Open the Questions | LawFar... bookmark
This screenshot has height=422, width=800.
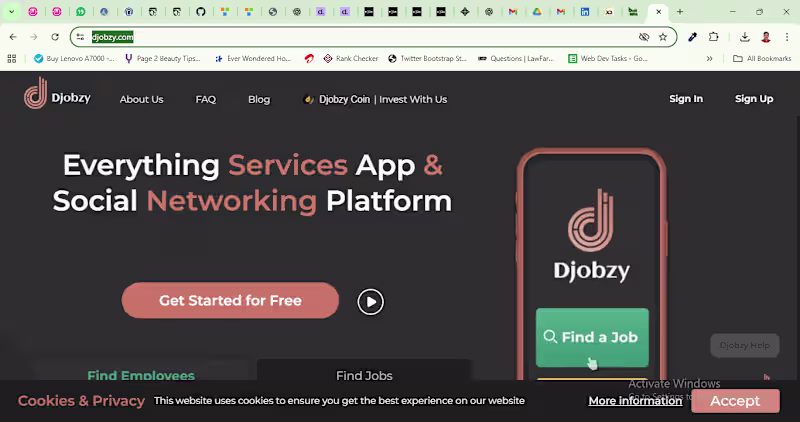pyautogui.click(x=516, y=59)
